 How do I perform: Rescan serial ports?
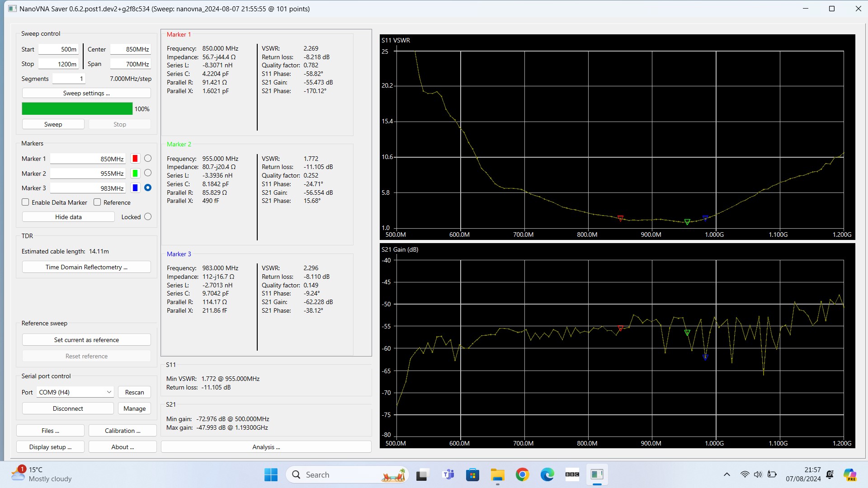[135, 392]
